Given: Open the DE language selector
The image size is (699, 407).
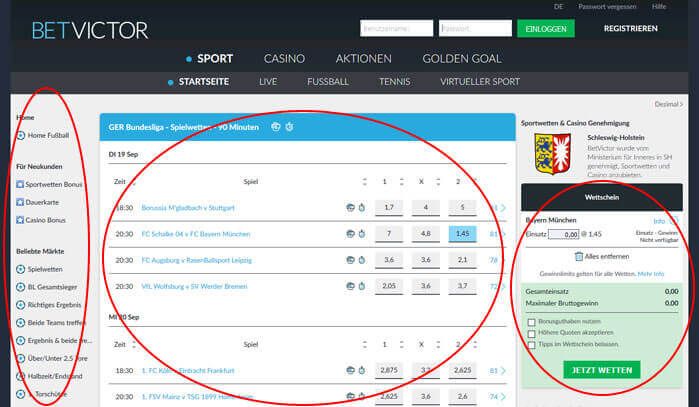Looking at the screenshot, I should click(558, 7).
